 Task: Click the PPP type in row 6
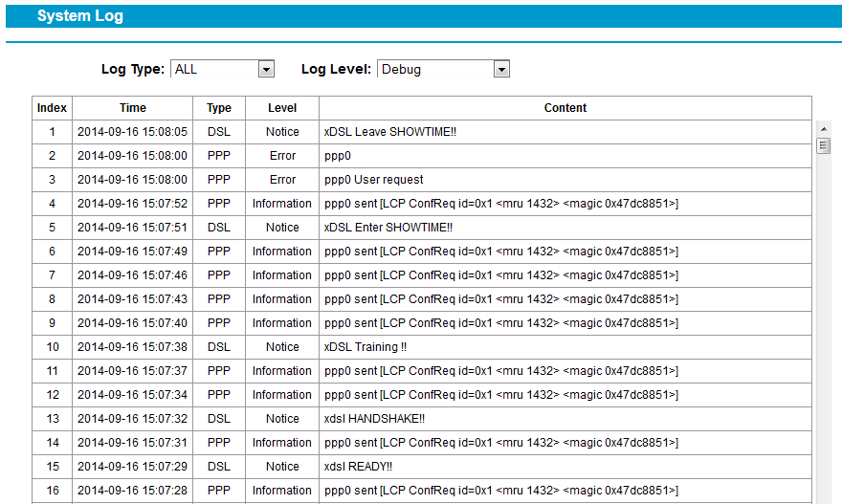pos(219,252)
